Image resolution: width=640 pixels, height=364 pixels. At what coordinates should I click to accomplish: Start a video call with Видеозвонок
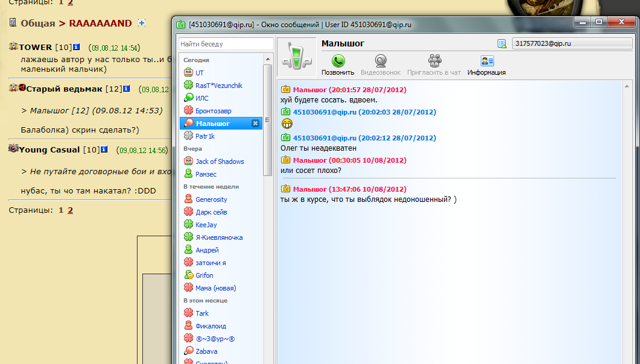pyautogui.click(x=381, y=61)
